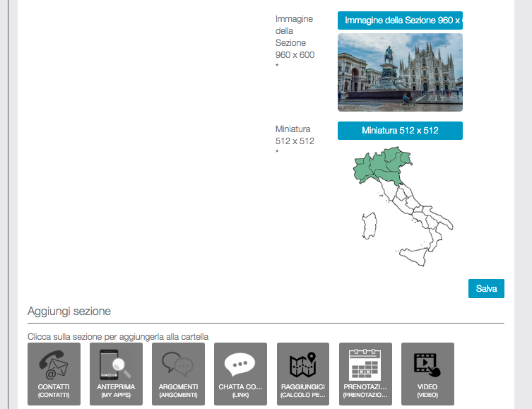
Task: Click the 'Immagine della Sezione 960 x' upload button
Action: coord(400,20)
